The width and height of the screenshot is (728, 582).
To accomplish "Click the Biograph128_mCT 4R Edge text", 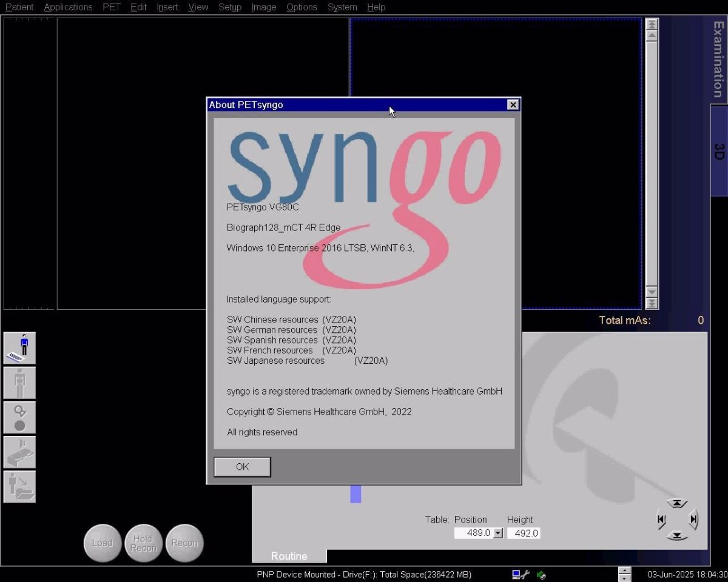I will (283, 228).
